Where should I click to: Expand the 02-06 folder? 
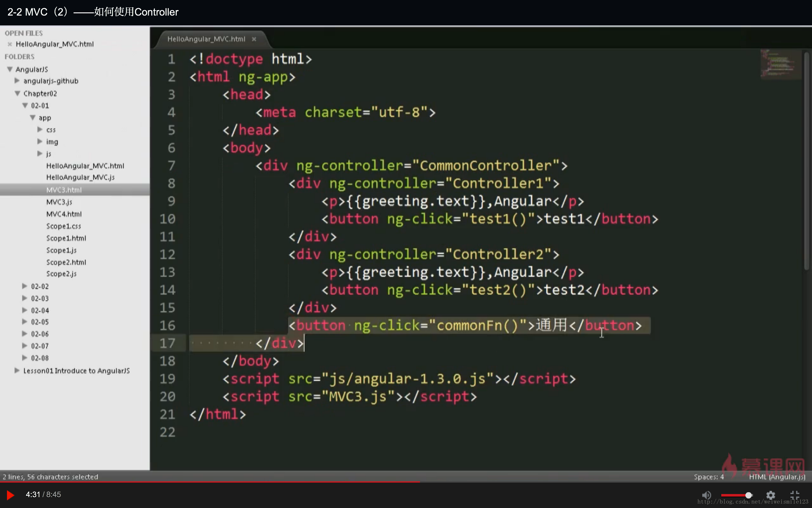pos(24,334)
